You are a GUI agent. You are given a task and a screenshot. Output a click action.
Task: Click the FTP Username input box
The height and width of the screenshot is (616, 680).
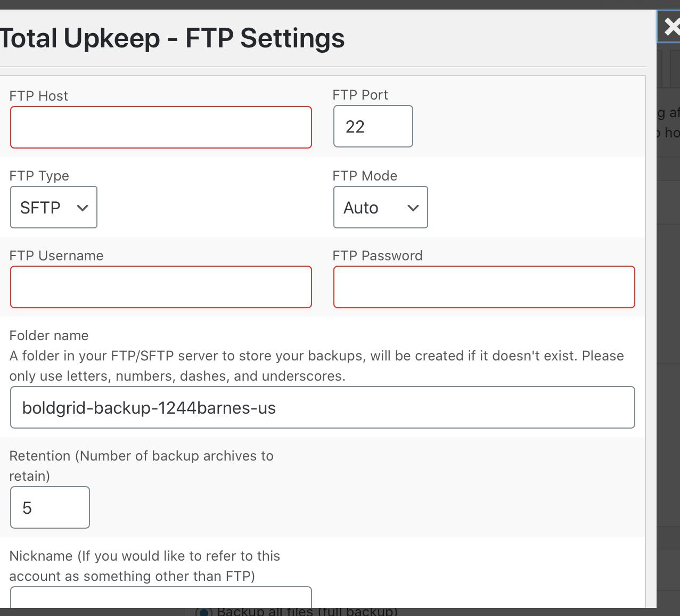click(x=160, y=287)
